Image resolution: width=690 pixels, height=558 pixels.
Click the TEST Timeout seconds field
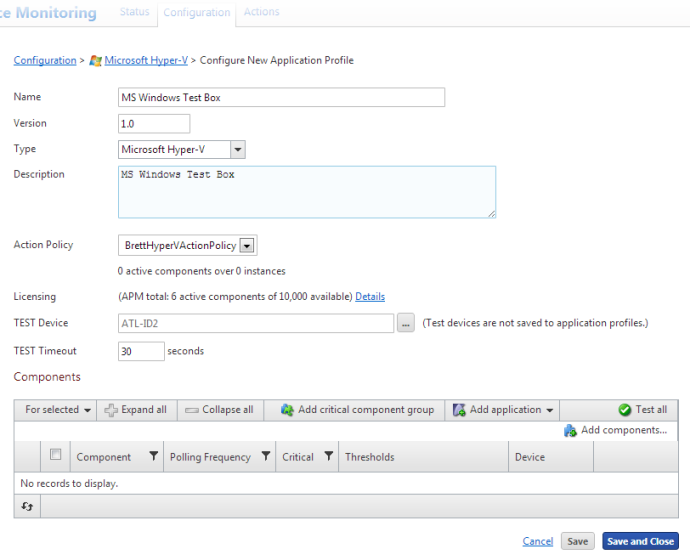(x=141, y=351)
